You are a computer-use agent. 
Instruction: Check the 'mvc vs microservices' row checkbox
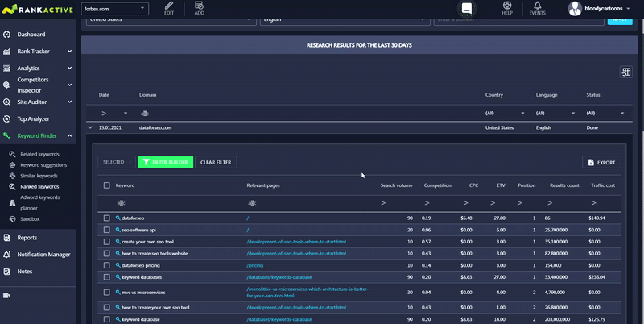click(107, 293)
